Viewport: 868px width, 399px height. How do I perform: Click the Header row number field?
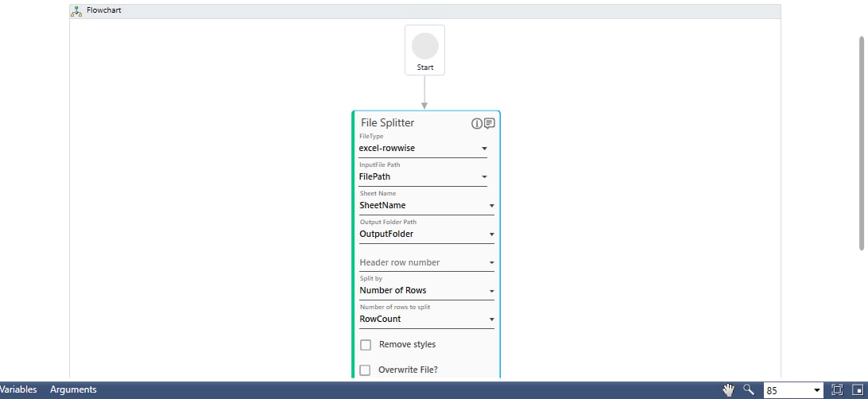(421, 262)
